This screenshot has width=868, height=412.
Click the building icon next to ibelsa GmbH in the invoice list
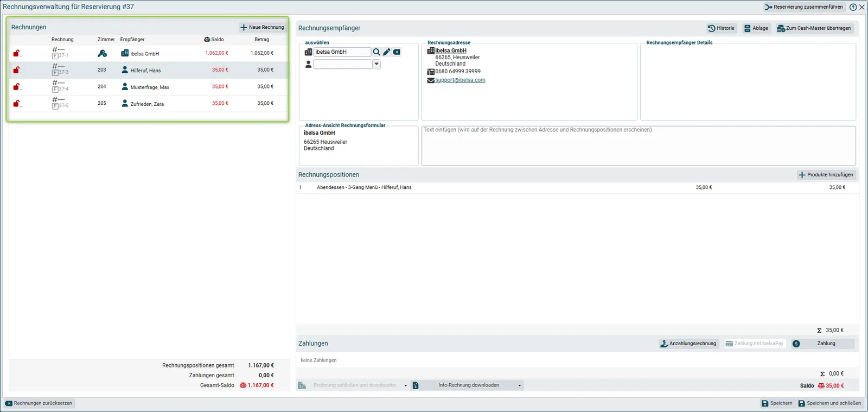125,53
